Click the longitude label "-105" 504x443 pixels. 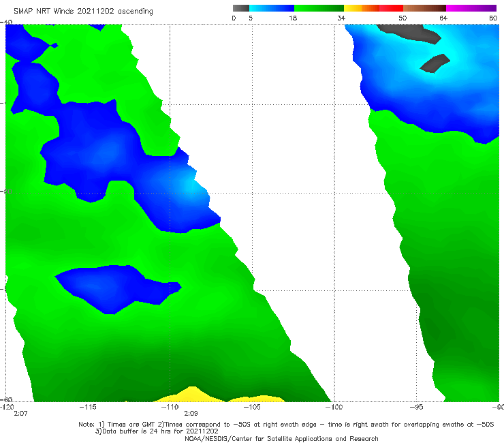pos(252,407)
